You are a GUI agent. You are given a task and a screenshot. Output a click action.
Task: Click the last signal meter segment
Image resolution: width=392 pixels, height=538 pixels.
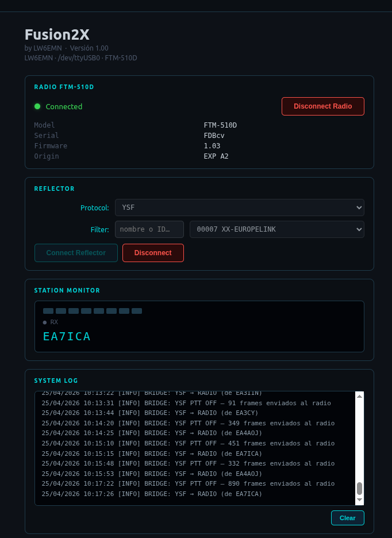pyautogui.click(x=137, y=311)
